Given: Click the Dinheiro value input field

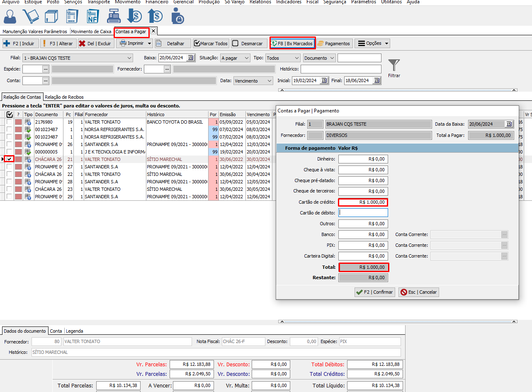Looking at the screenshot, I should pyautogui.click(x=363, y=159).
